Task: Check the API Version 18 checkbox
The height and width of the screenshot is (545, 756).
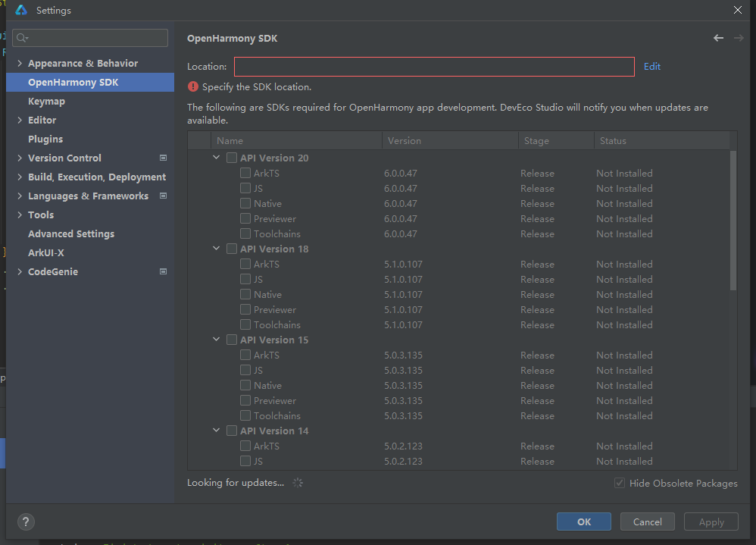Action: (232, 249)
